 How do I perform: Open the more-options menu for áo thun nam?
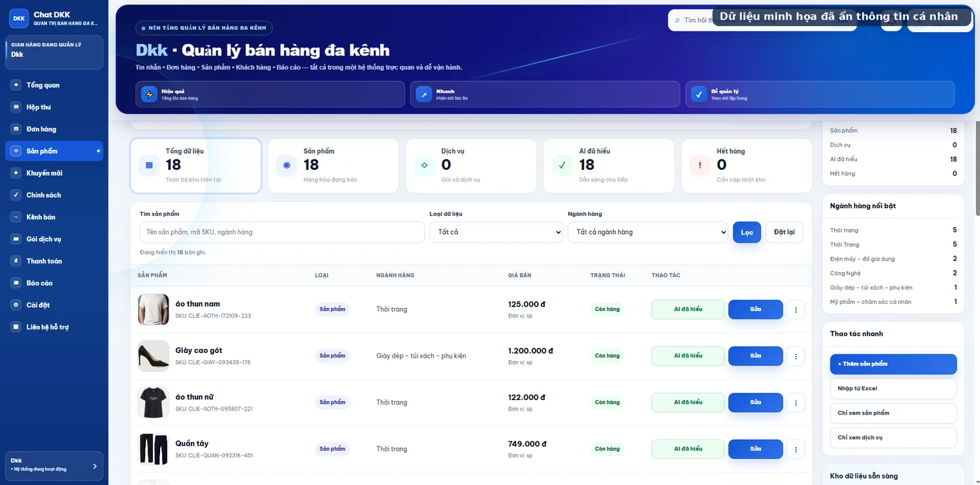pyautogui.click(x=795, y=309)
